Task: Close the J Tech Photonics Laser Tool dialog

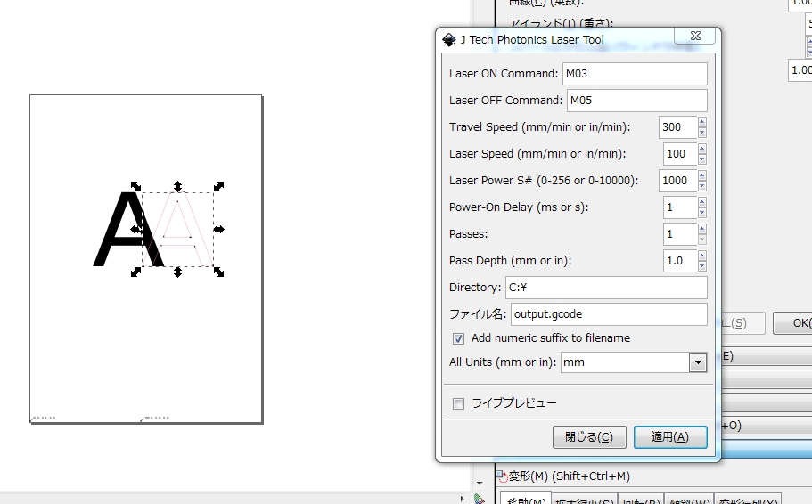Action: click(695, 36)
